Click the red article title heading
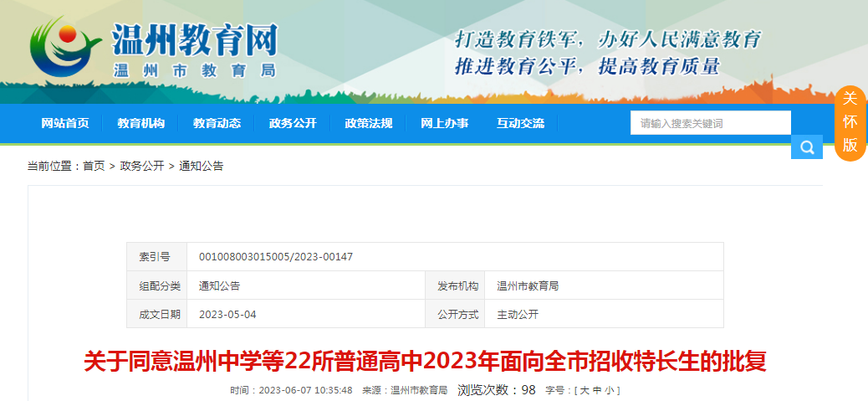 point(425,361)
